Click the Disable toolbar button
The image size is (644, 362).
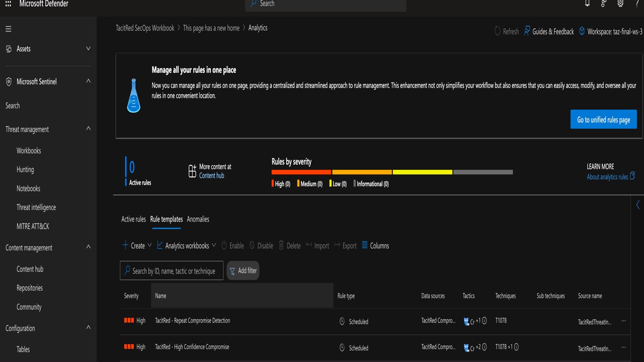tap(261, 245)
